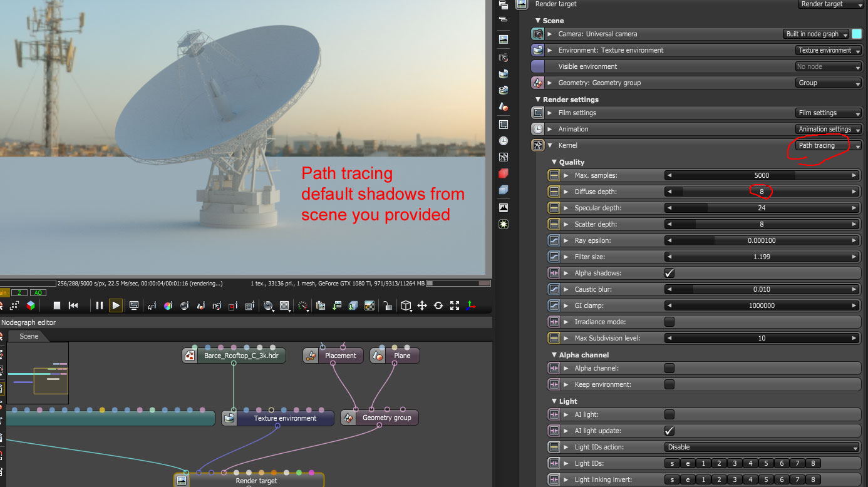Collapse the Quality section
Image resolution: width=868 pixels, height=487 pixels.
click(x=554, y=162)
